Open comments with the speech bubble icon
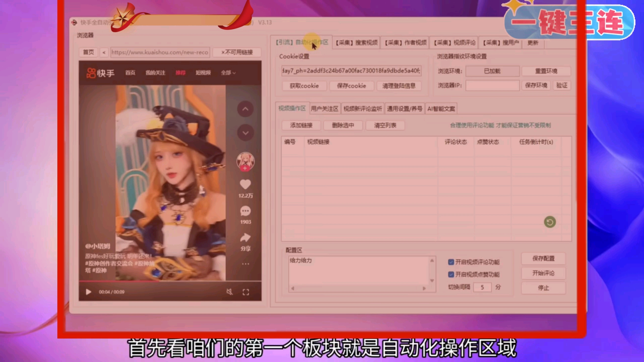644x362 pixels. click(x=245, y=211)
